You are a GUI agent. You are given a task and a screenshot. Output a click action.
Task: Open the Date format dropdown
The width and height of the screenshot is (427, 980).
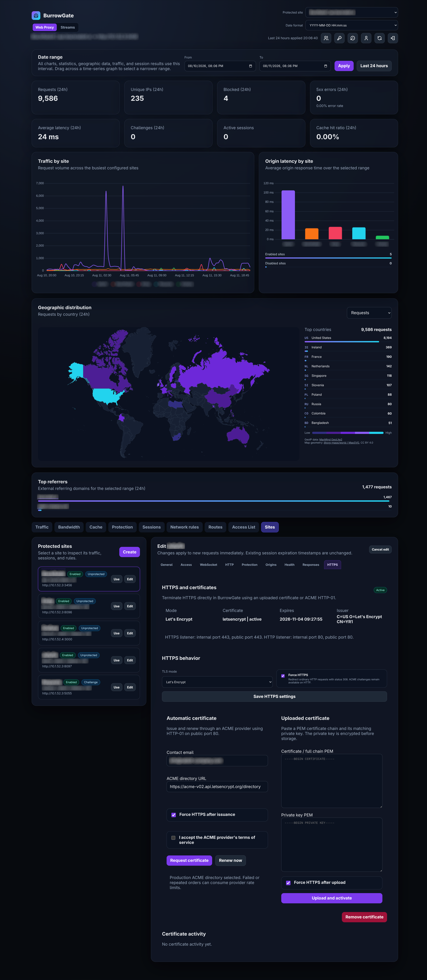(x=351, y=25)
